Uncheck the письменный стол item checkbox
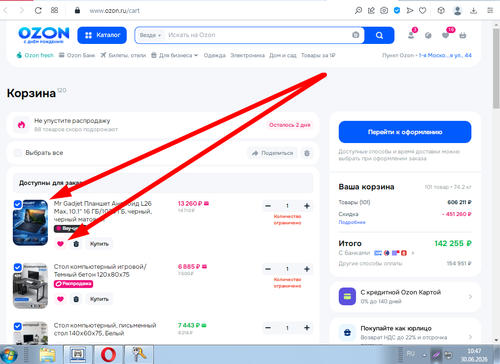 18,326
